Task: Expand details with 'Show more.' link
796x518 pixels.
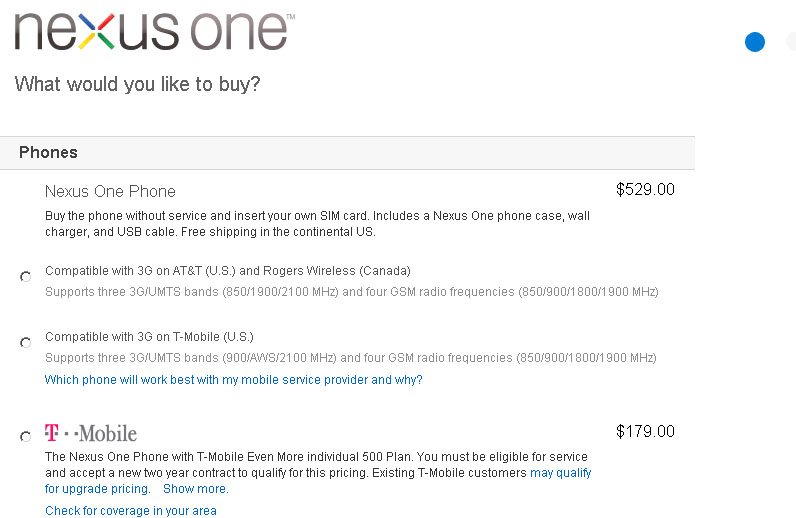Action: pos(195,489)
